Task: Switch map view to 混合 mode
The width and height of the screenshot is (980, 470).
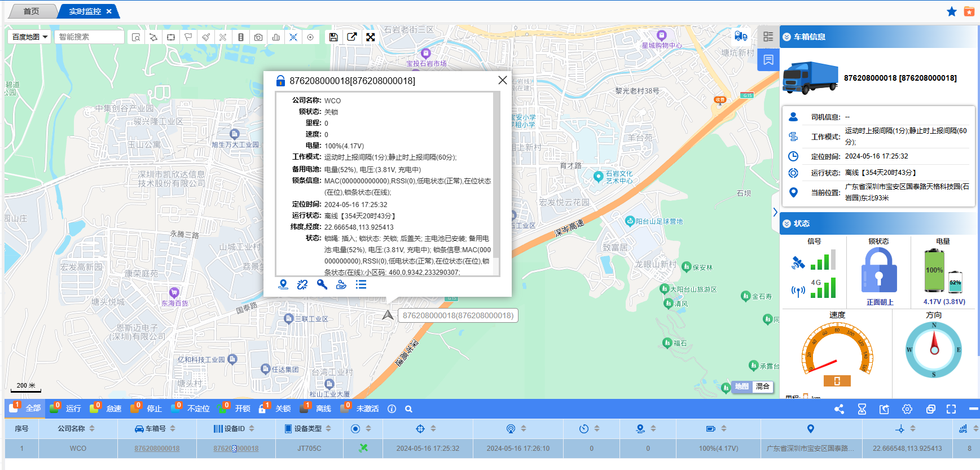Action: 762,386
